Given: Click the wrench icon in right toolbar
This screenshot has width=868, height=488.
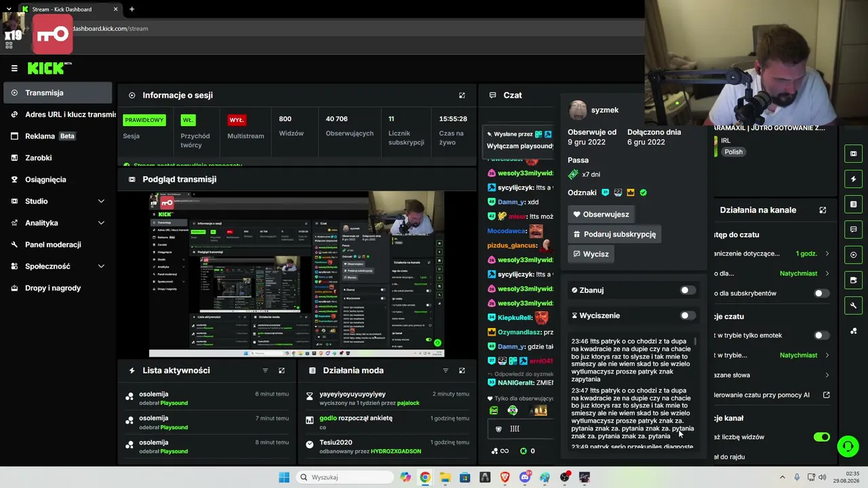Looking at the screenshot, I should click(853, 306).
